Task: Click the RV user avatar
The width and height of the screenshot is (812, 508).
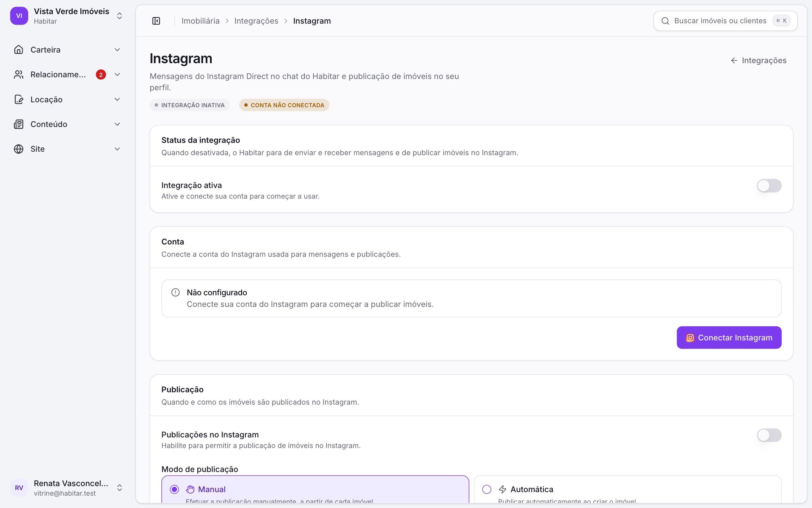Action: click(x=19, y=488)
